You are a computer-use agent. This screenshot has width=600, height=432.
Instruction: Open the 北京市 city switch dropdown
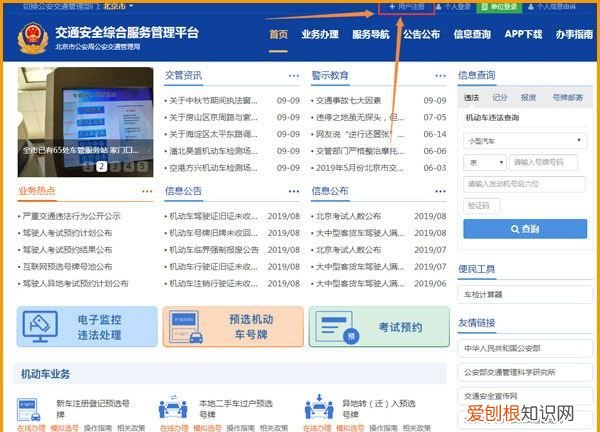pyautogui.click(x=118, y=6)
